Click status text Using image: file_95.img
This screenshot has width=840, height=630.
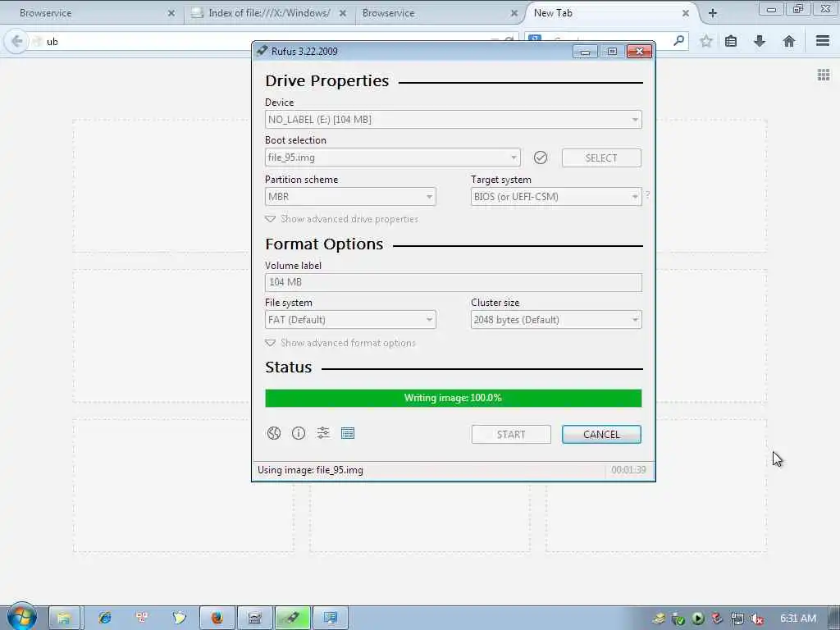click(310, 470)
